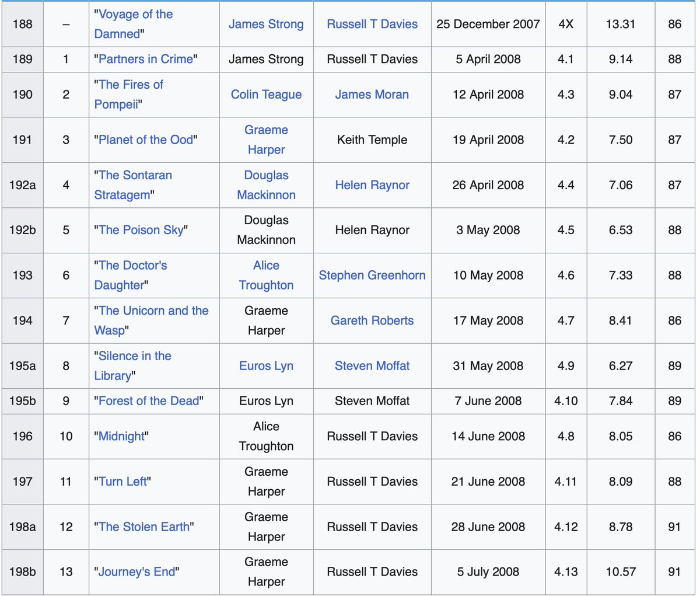Viewport: 700px width, 596px height.
Task: Select the "4.10" production code cell
Action: (x=566, y=401)
